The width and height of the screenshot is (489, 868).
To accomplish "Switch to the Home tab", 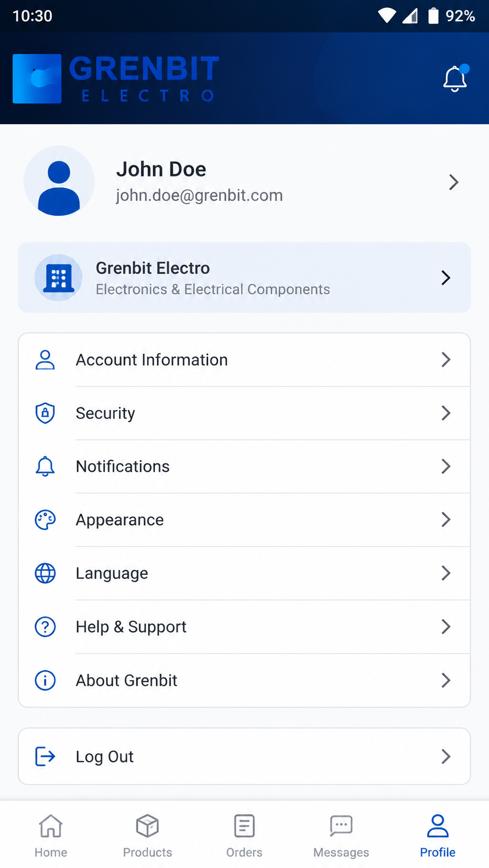I will [x=51, y=835].
